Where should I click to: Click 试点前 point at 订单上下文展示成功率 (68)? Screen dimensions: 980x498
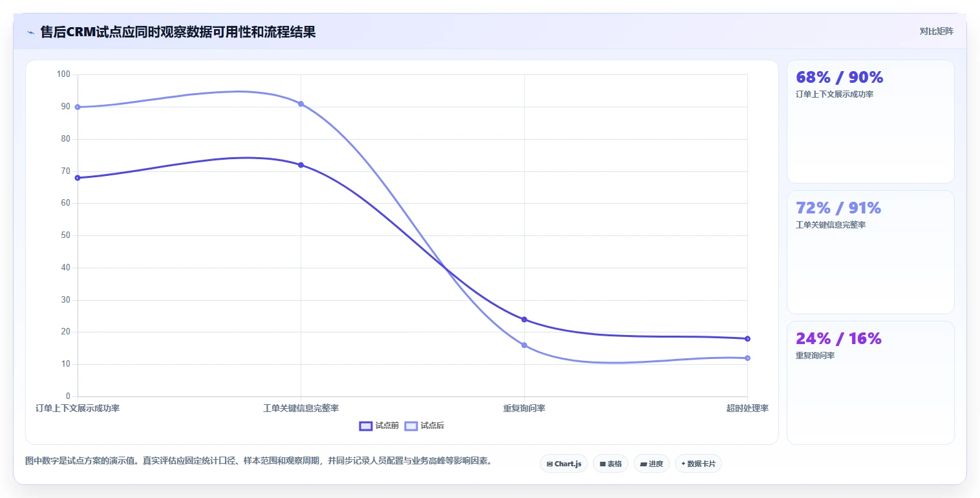pyautogui.click(x=78, y=178)
